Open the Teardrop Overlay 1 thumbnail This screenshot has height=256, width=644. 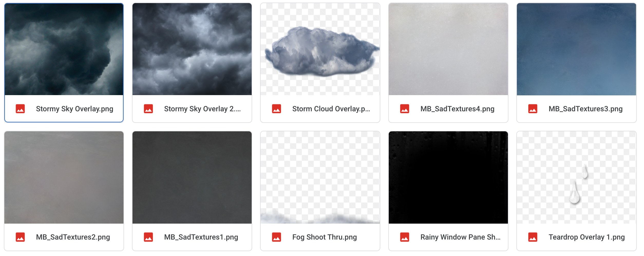[576, 177]
